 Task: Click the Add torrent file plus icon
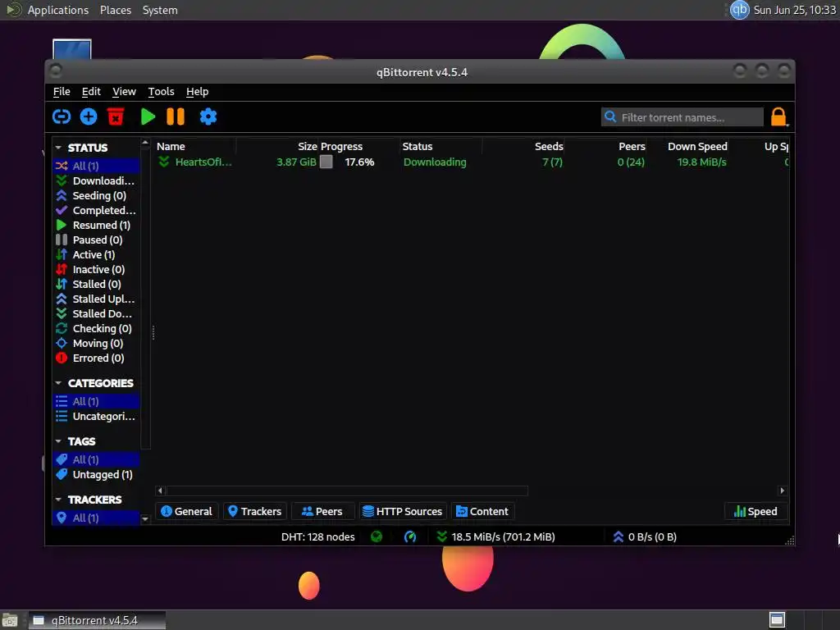[x=89, y=116]
